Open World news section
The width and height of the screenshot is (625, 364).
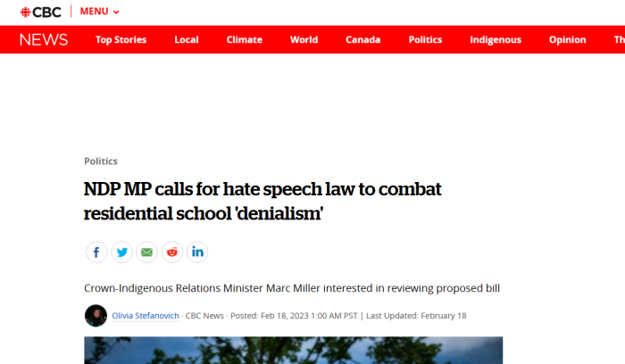pyautogui.click(x=304, y=40)
